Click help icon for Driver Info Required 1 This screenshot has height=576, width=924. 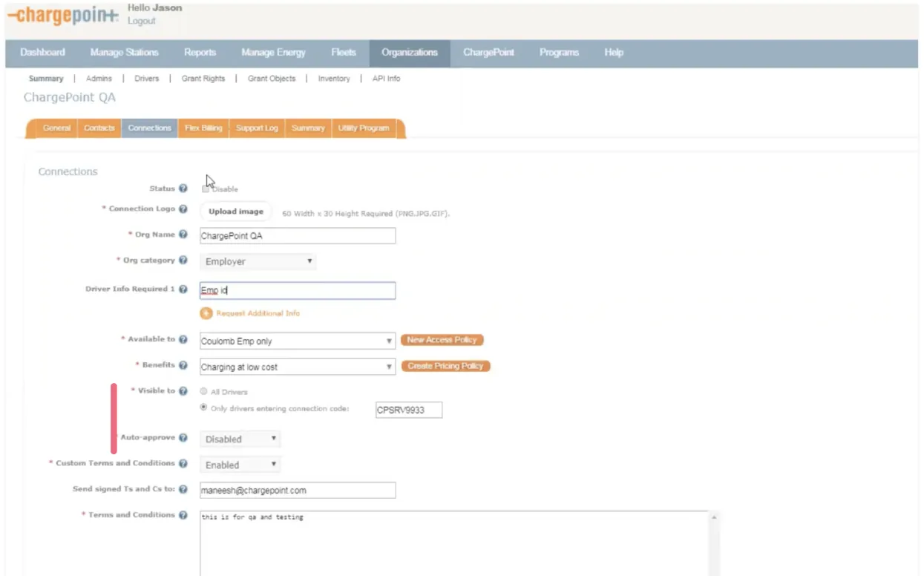pos(183,289)
